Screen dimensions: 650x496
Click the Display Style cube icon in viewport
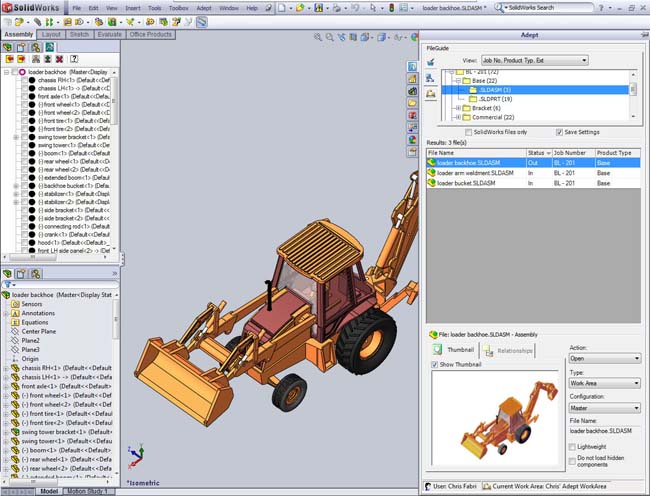tap(381, 37)
